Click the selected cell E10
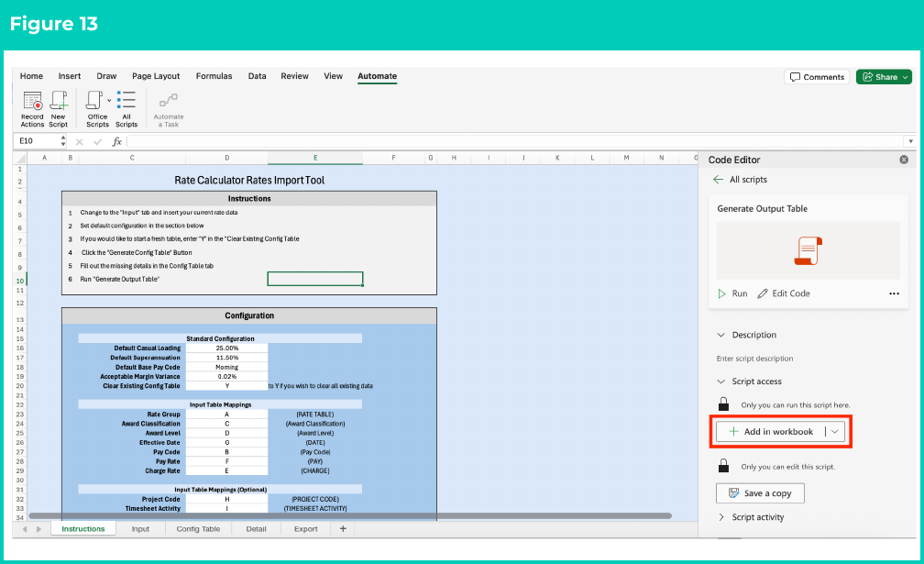924x564 pixels. click(315, 279)
